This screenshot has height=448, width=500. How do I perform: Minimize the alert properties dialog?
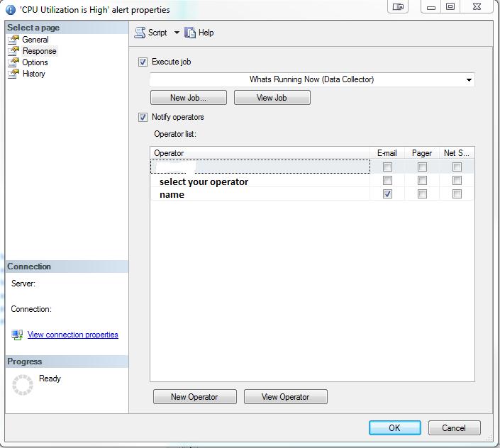click(x=431, y=6)
